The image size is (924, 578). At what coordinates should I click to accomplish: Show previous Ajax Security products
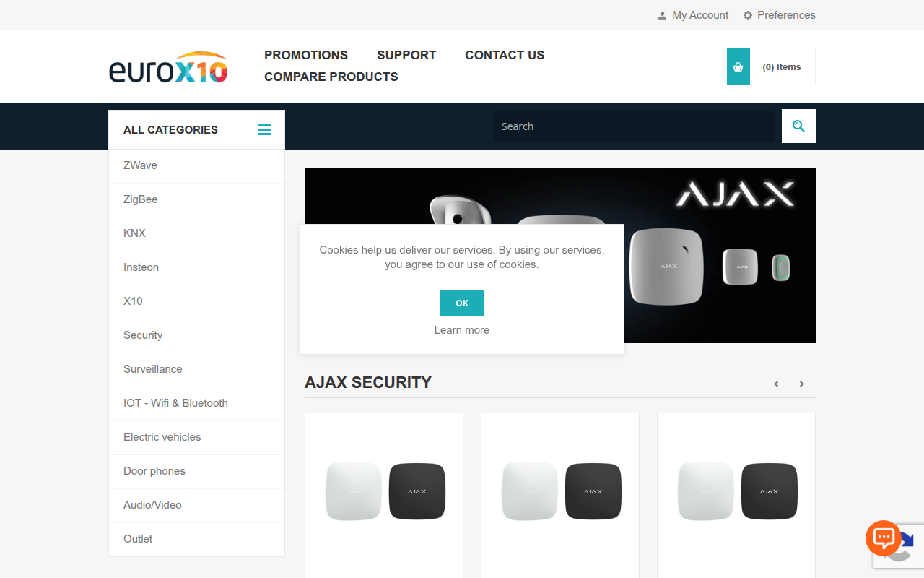pos(777,384)
